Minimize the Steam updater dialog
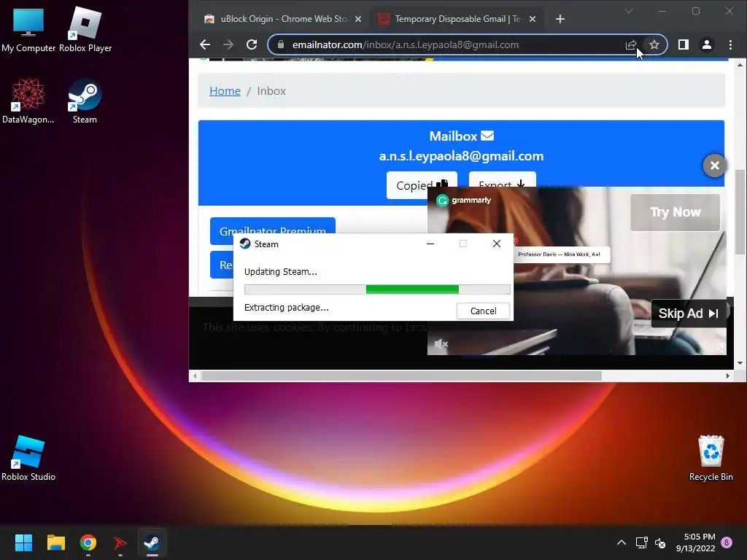 [x=430, y=244]
